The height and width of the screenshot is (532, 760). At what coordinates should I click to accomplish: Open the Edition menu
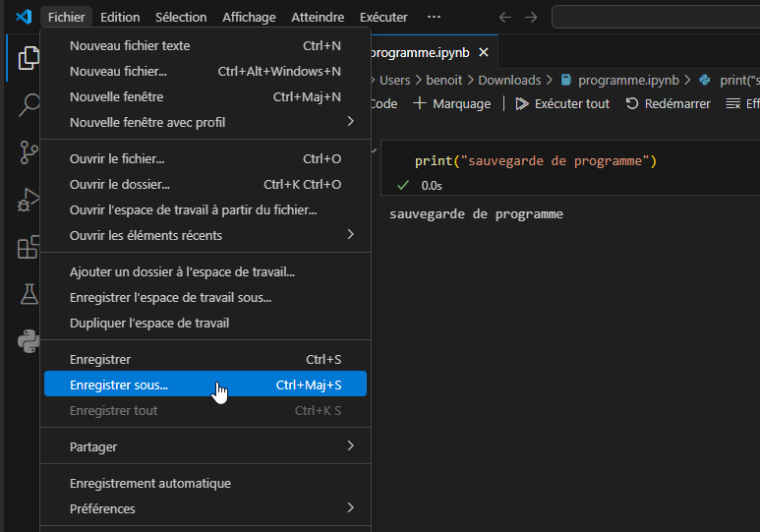[x=120, y=17]
